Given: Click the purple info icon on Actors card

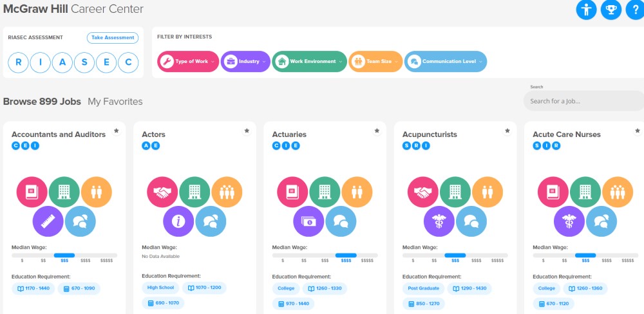Looking at the screenshot, I should pos(178,221).
